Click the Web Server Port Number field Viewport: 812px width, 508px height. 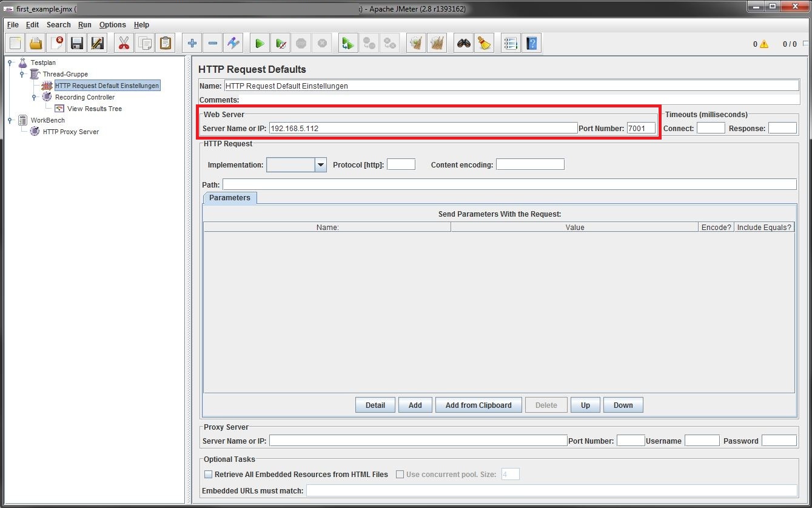pos(642,128)
